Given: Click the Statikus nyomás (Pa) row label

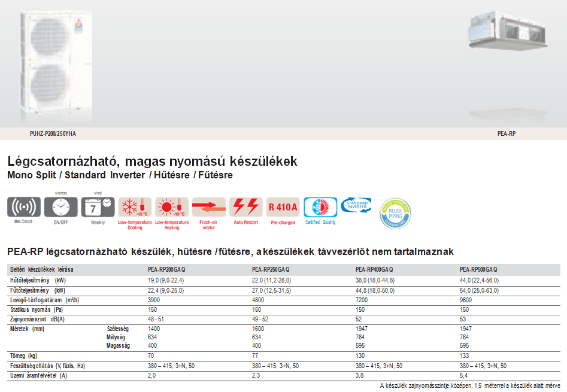Looking at the screenshot, I should [37, 309].
